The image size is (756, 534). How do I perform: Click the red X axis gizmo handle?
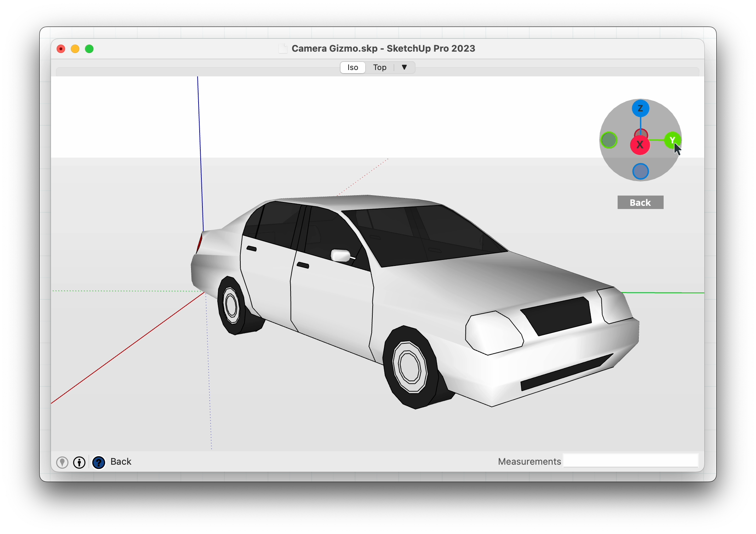point(640,145)
